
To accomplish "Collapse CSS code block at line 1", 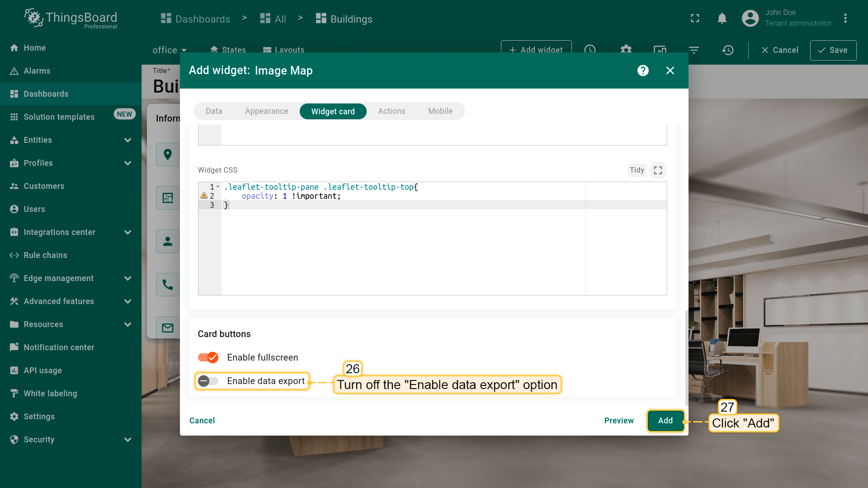I will [x=218, y=187].
